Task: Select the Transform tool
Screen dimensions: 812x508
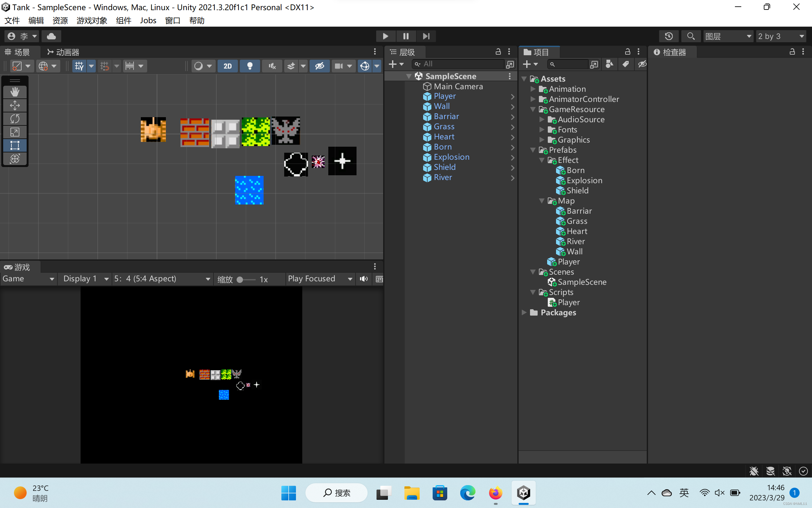Action: (x=15, y=158)
